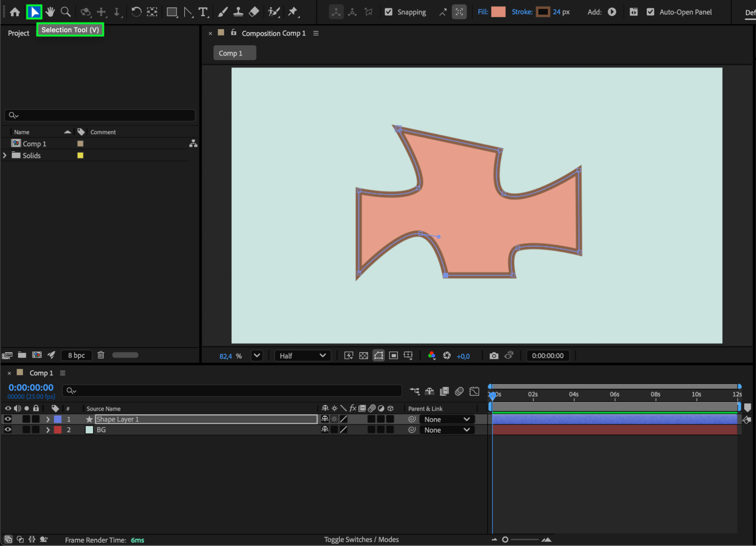Click the Comp 1 breadcrumb tab in viewer
This screenshot has width=756, height=546.
tap(234, 53)
